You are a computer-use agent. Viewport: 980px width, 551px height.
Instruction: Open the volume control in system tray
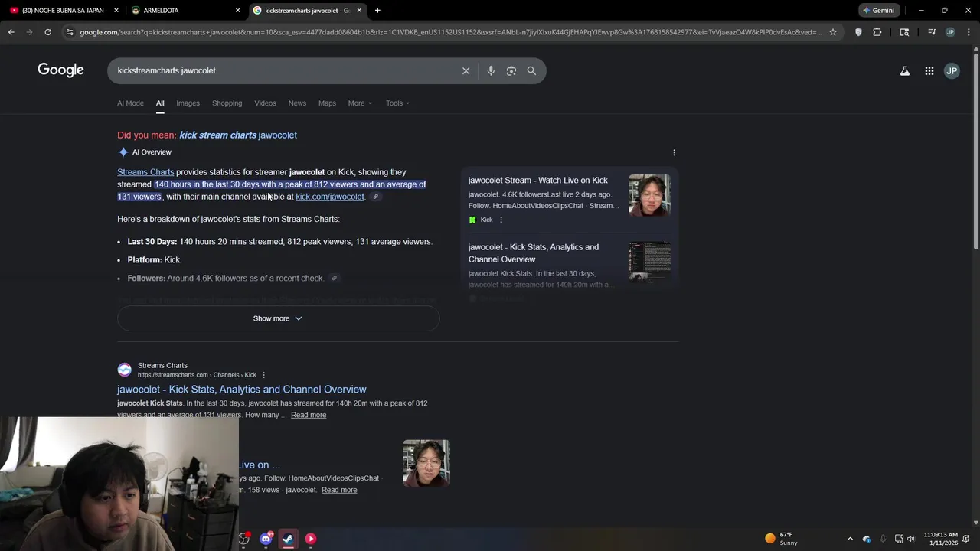coord(911,539)
